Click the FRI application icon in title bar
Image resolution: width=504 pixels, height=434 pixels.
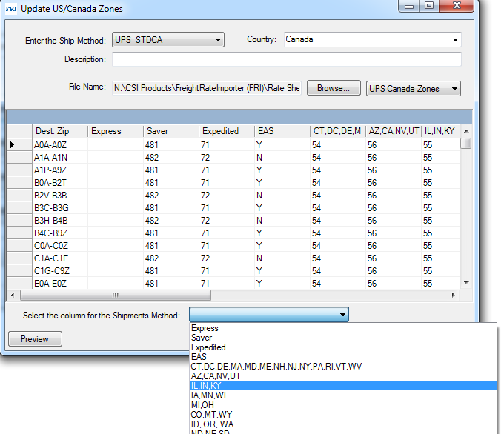click(10, 9)
